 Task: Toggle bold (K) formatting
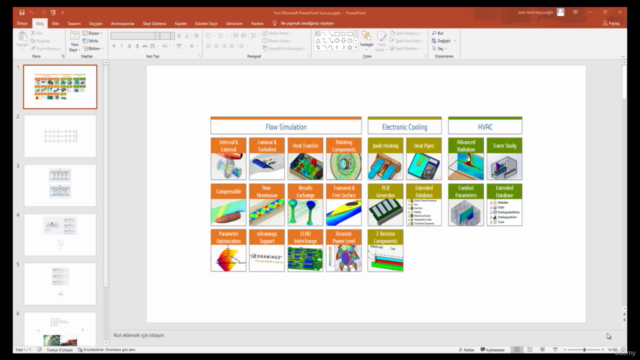click(114, 47)
